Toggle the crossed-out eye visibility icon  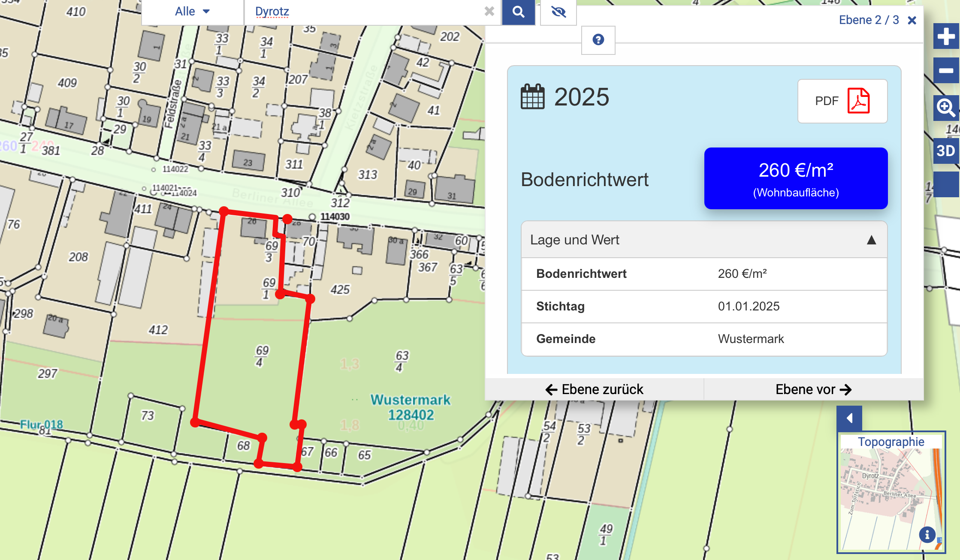pyautogui.click(x=558, y=12)
